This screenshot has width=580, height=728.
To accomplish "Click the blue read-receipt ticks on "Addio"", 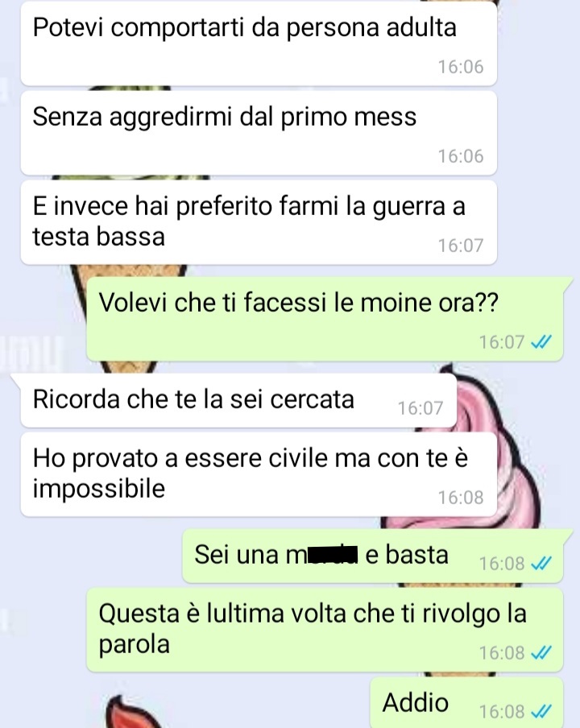I will click(541, 711).
